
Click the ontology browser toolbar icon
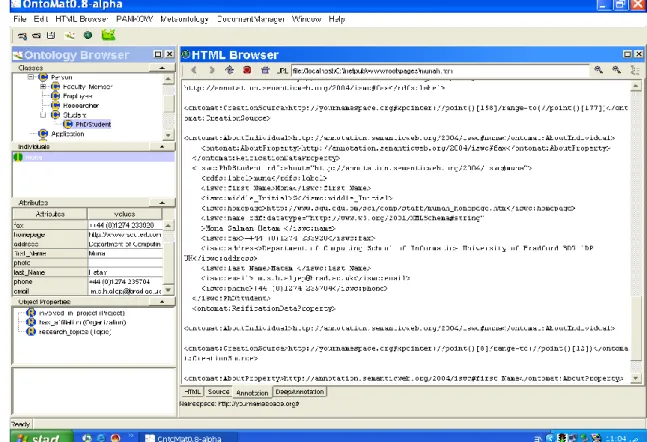[69, 35]
